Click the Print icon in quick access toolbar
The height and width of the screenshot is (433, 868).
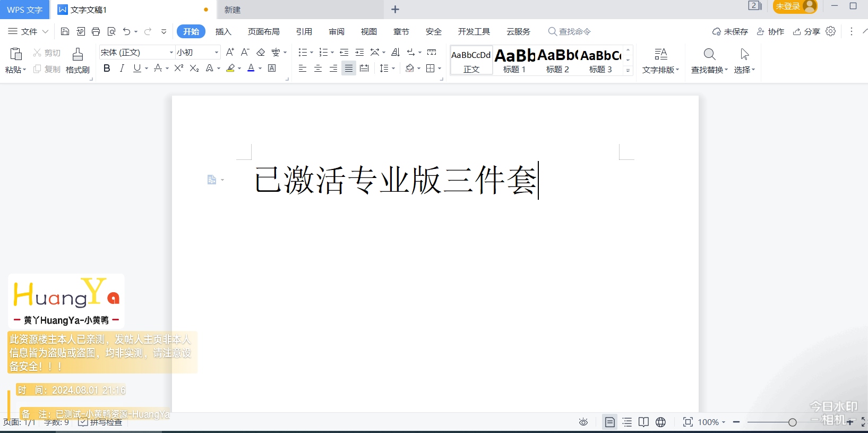point(96,32)
